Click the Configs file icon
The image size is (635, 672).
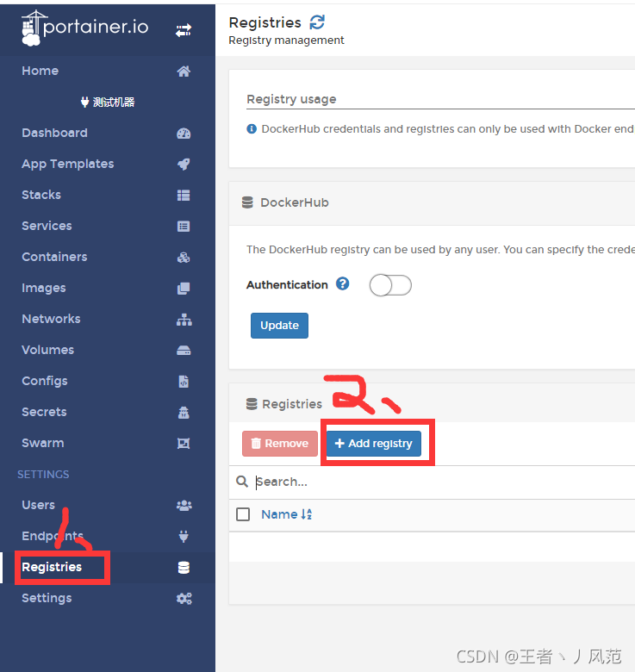[184, 382]
